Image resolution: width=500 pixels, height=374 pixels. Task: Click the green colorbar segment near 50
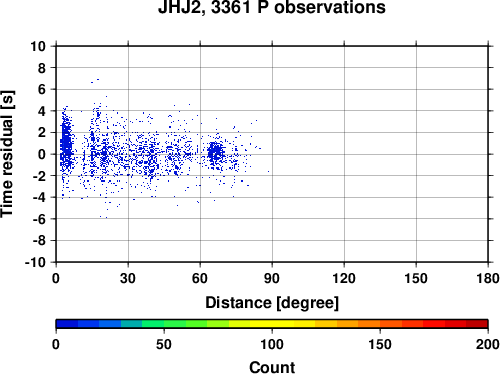pyautogui.click(x=164, y=324)
